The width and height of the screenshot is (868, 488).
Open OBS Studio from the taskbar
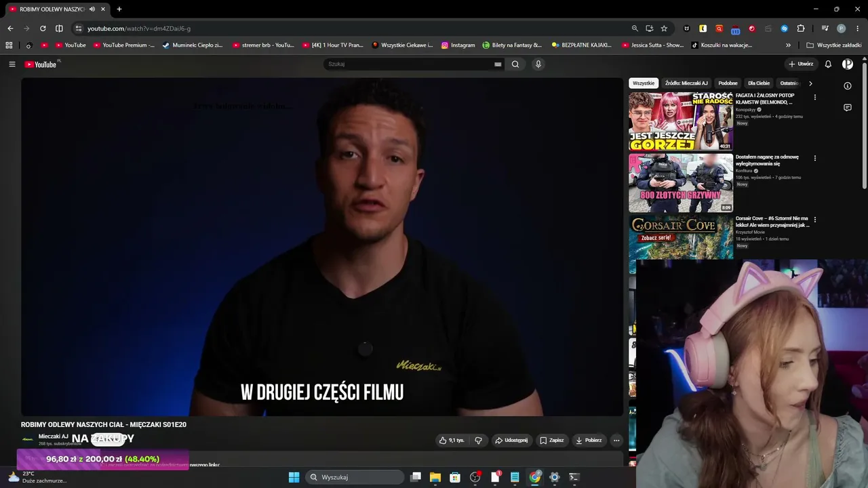click(x=475, y=477)
